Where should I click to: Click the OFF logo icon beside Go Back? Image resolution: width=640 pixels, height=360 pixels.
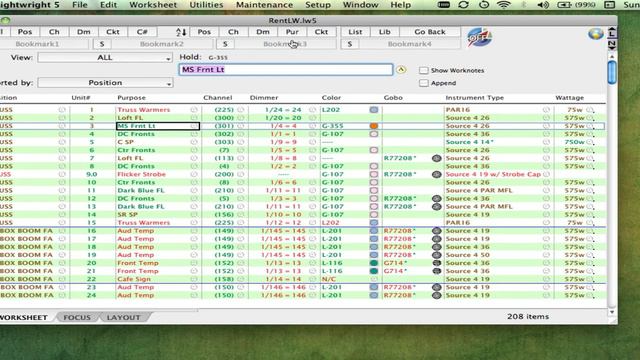pos(480,37)
